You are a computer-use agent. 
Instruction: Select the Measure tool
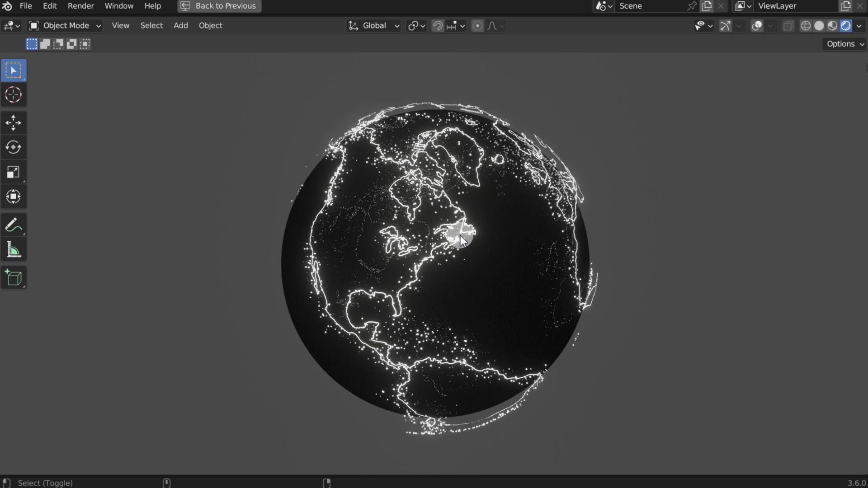pyautogui.click(x=13, y=250)
